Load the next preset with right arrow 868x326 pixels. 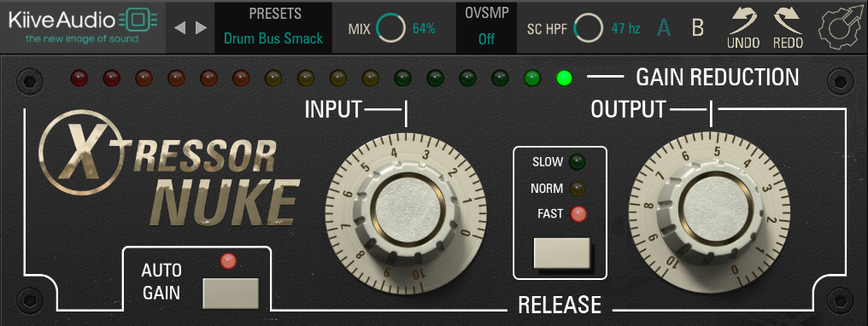[x=201, y=27]
